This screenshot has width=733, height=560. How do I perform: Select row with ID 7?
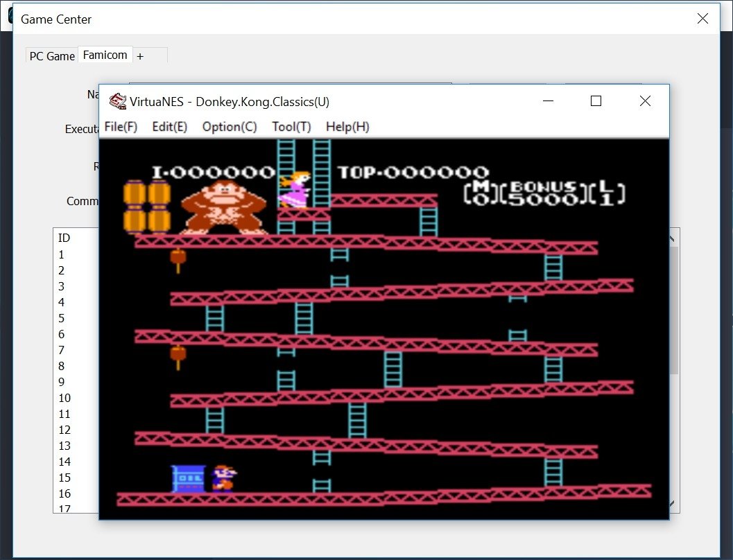point(61,350)
